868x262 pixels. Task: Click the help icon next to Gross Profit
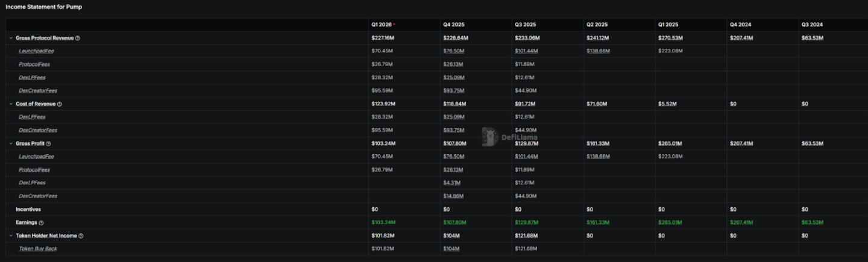(49, 144)
